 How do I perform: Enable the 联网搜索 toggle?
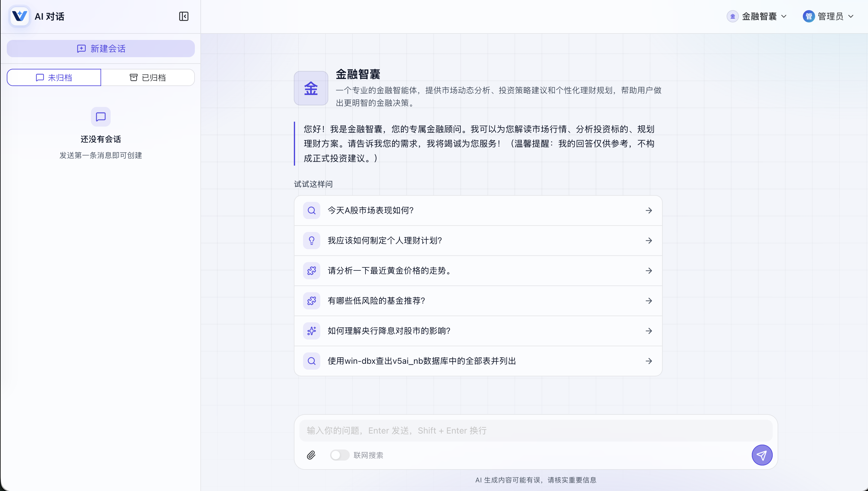coord(339,455)
